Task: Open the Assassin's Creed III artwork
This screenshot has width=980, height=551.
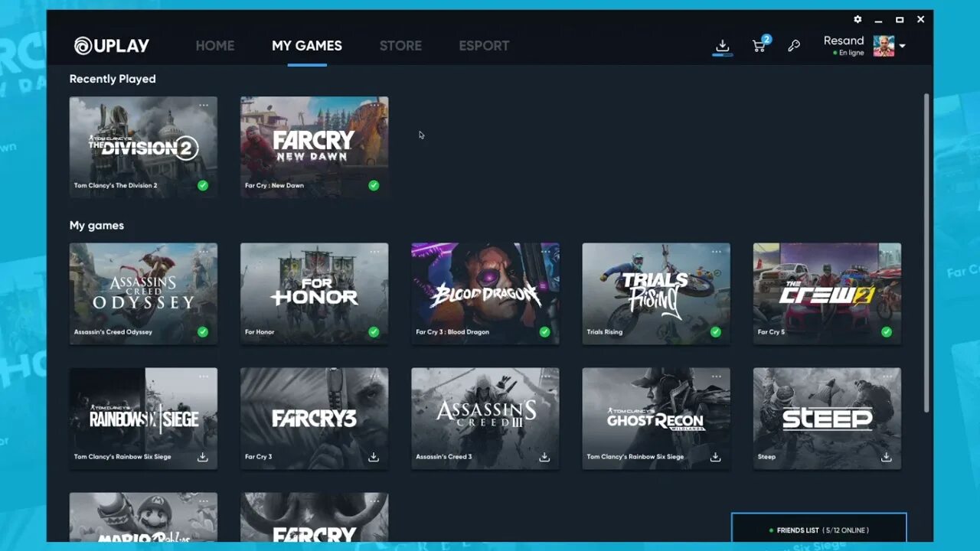Action: (485, 419)
